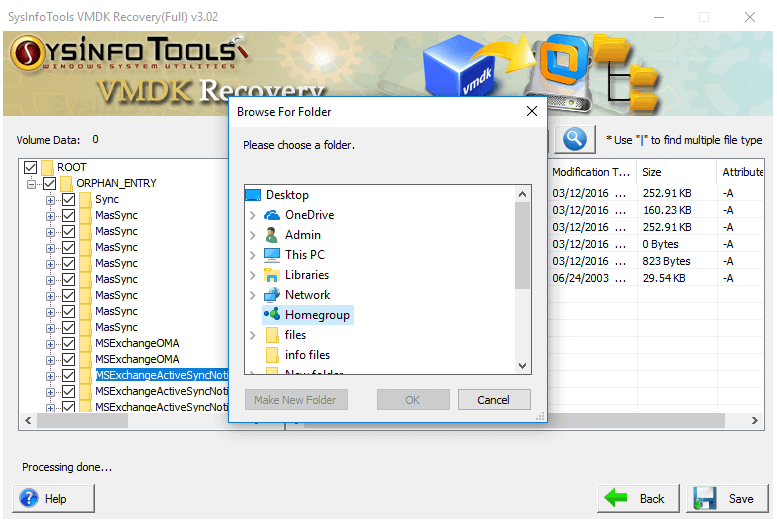Click the Back button
The height and width of the screenshot is (525, 777).
click(638, 498)
